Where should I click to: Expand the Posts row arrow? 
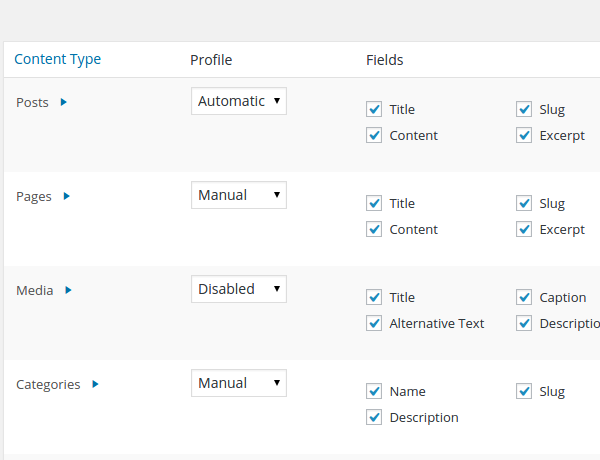[64, 102]
